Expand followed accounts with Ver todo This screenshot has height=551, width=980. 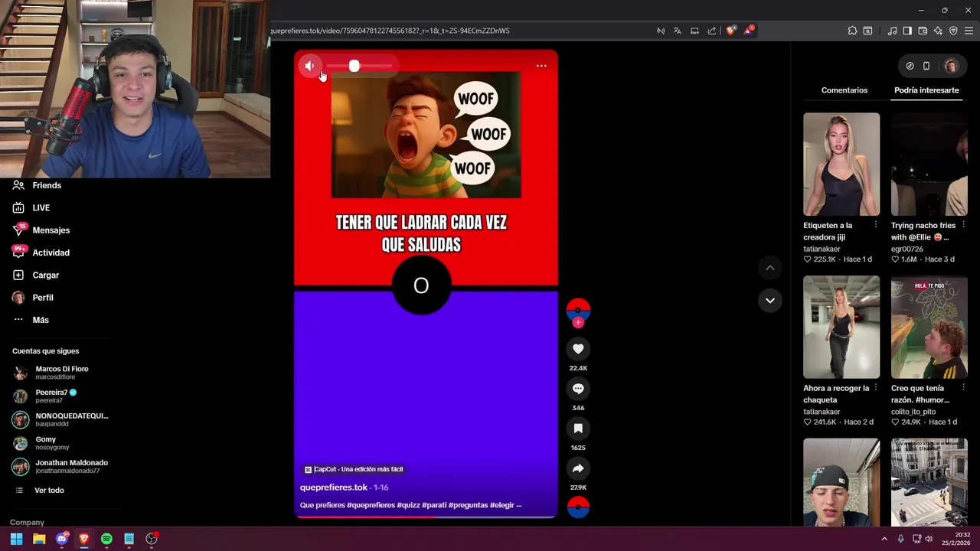[x=40, y=490]
